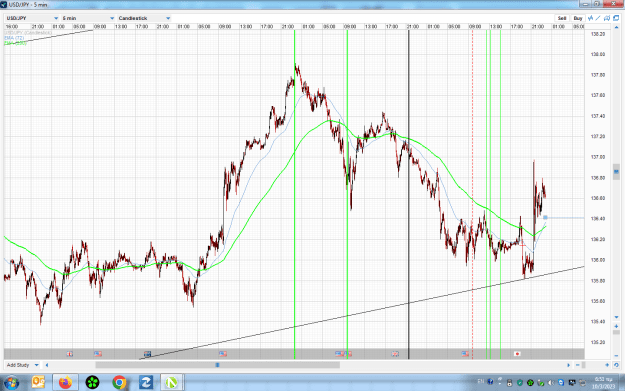Open the indicators wave icon in toolbar
This screenshot has width=625, height=391.
590,18
